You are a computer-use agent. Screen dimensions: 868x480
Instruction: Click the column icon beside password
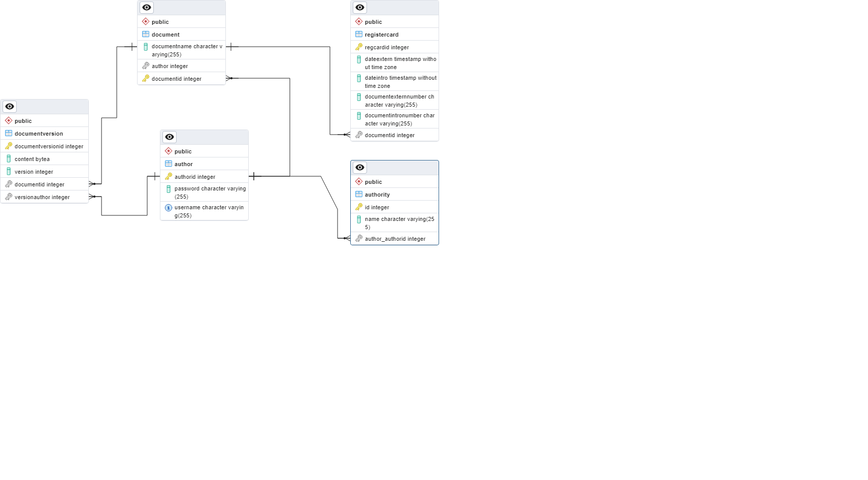169,189
